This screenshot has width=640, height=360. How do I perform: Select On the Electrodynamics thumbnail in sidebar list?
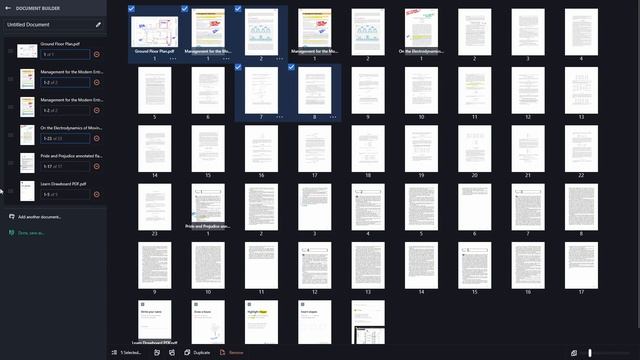(27, 135)
